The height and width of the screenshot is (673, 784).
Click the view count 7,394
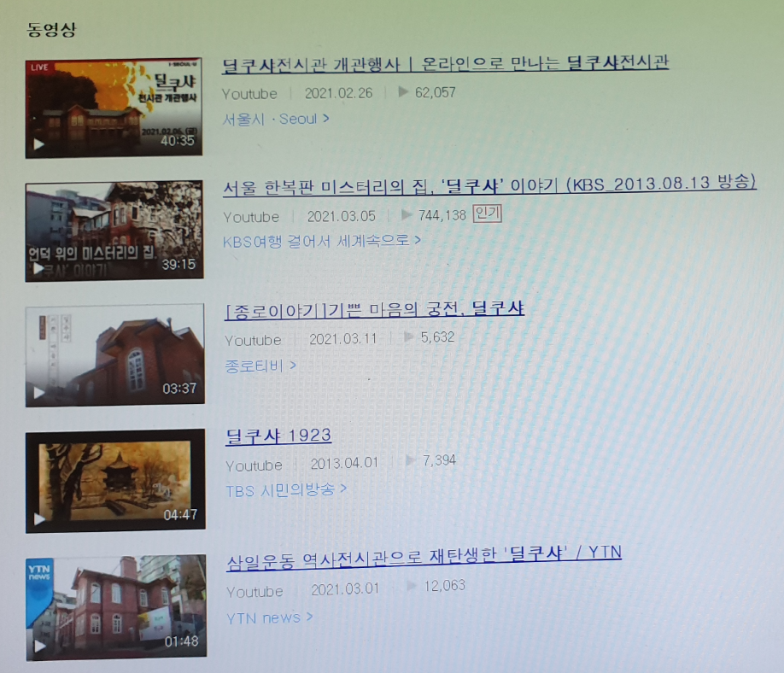[x=439, y=460]
